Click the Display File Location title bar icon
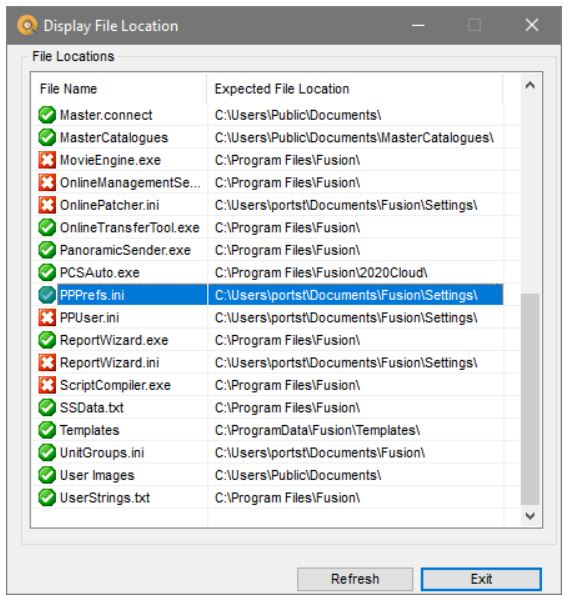The image size is (567, 600). click(x=27, y=25)
